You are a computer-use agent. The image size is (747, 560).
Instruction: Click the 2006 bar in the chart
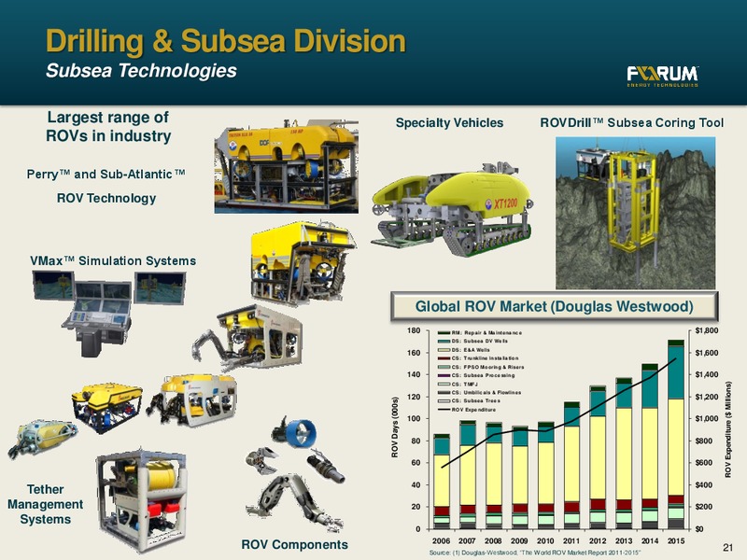pos(442,482)
